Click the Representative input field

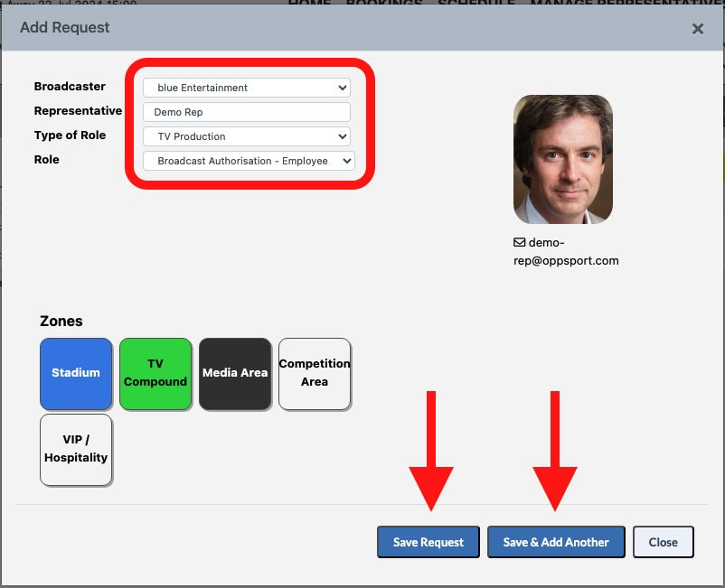click(247, 112)
